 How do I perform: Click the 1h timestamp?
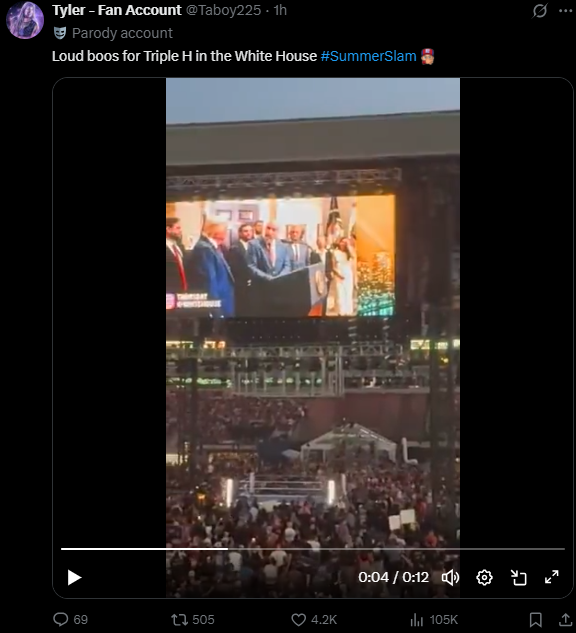point(280,10)
